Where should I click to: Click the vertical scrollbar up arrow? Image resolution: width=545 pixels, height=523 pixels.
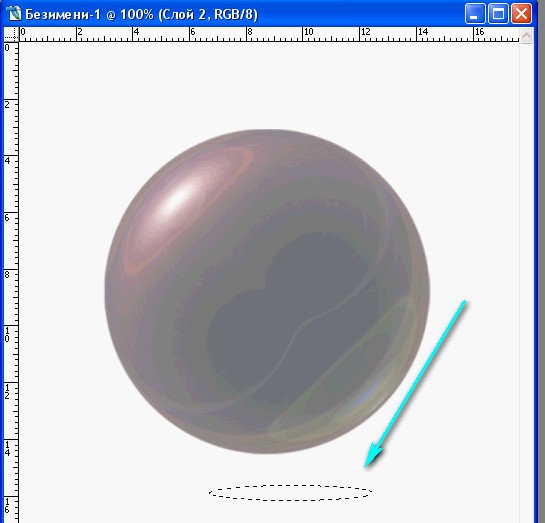click(527, 35)
